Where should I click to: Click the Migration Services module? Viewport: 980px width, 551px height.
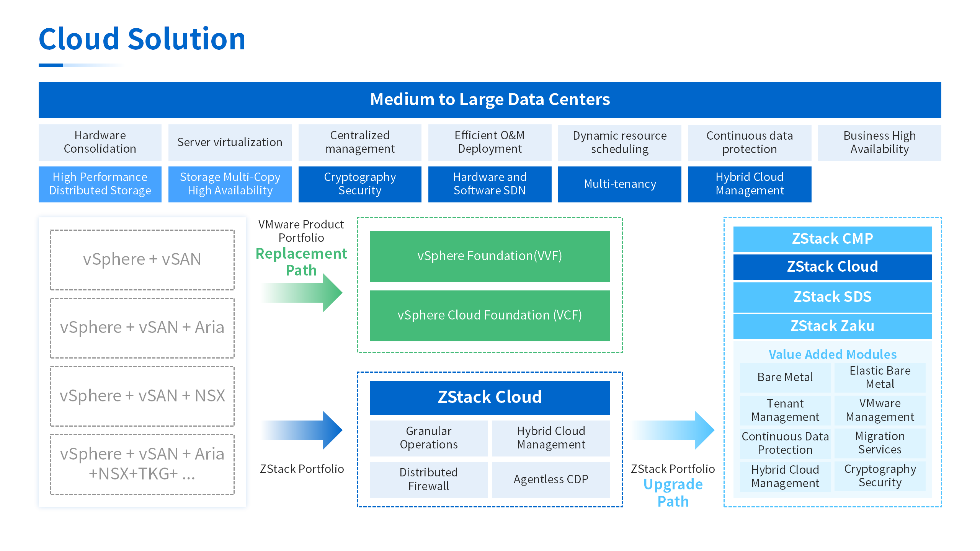(880, 443)
